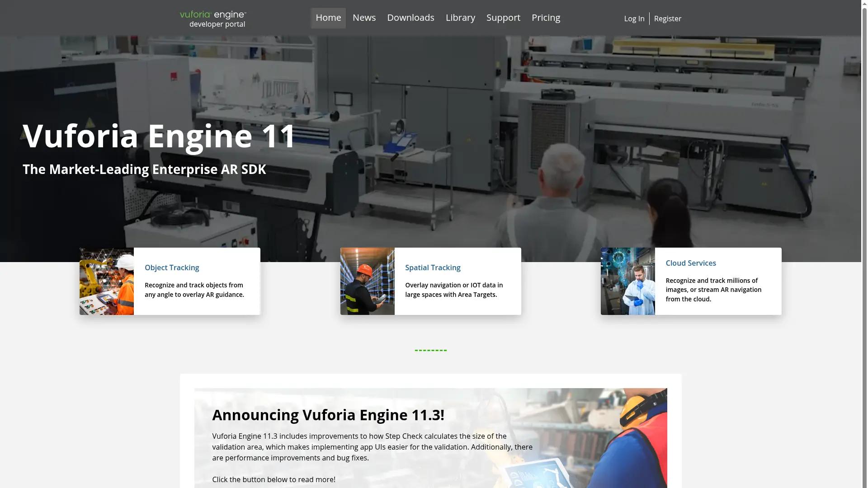Click the Object Tracking worker thumbnail image

tap(107, 281)
